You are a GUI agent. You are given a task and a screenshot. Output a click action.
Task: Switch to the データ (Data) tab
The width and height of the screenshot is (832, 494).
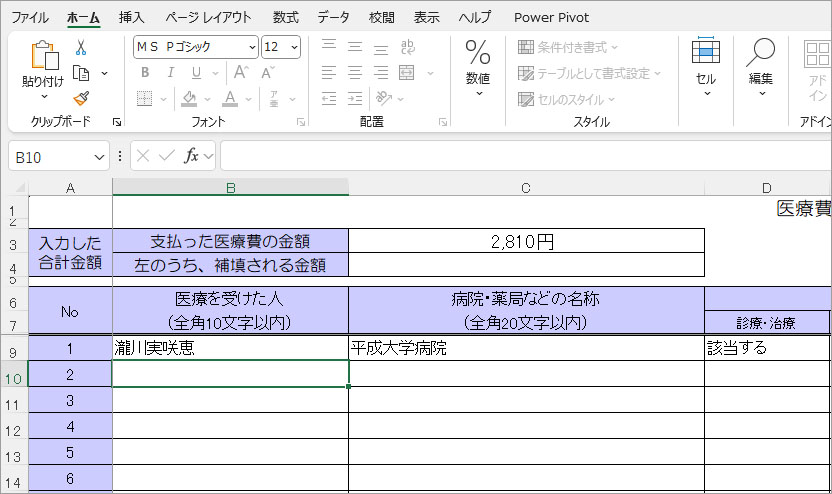click(x=334, y=18)
